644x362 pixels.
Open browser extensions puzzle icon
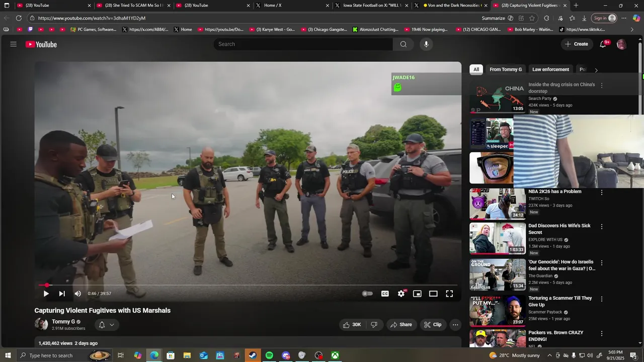coord(546,18)
